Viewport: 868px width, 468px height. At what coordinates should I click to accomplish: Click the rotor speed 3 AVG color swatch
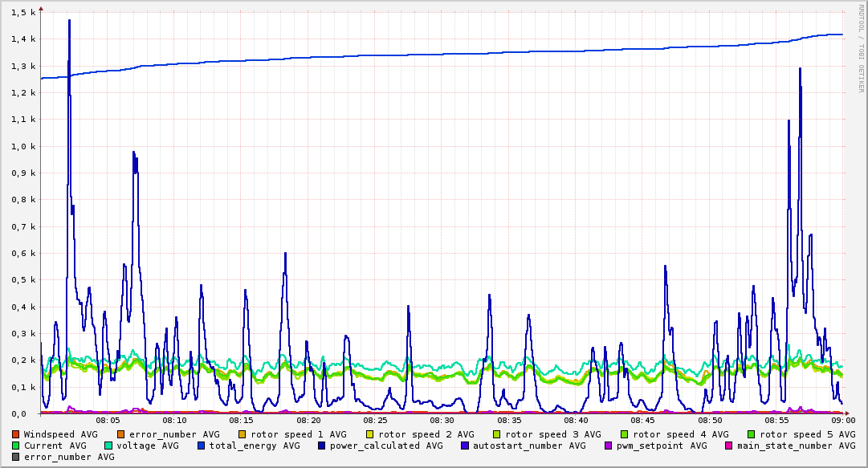tap(497, 435)
